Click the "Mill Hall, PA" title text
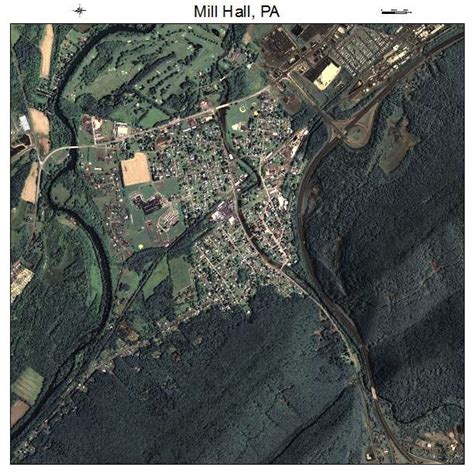 coord(237,12)
